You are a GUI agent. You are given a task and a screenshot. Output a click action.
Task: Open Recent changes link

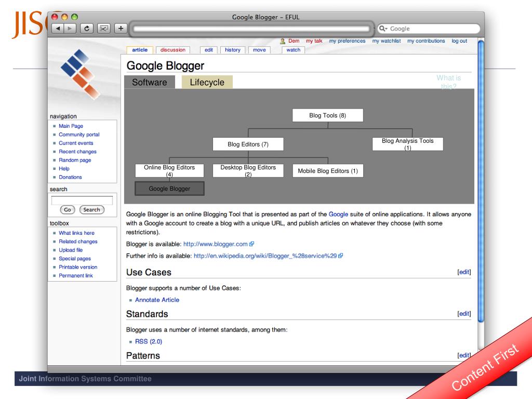click(x=78, y=151)
